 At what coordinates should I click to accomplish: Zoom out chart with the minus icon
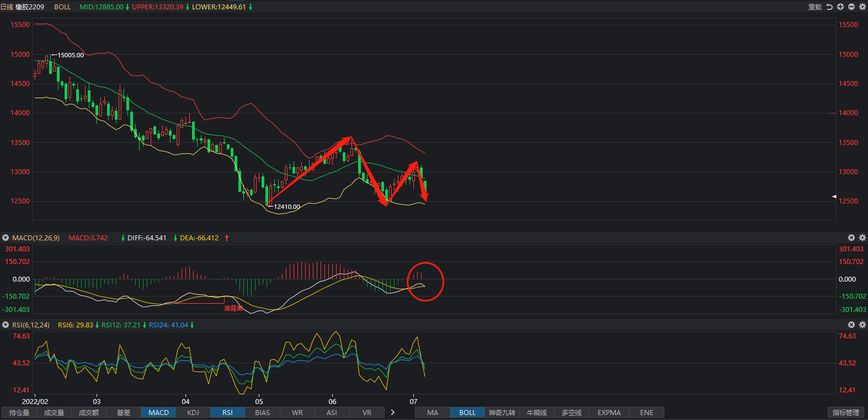(851, 7)
